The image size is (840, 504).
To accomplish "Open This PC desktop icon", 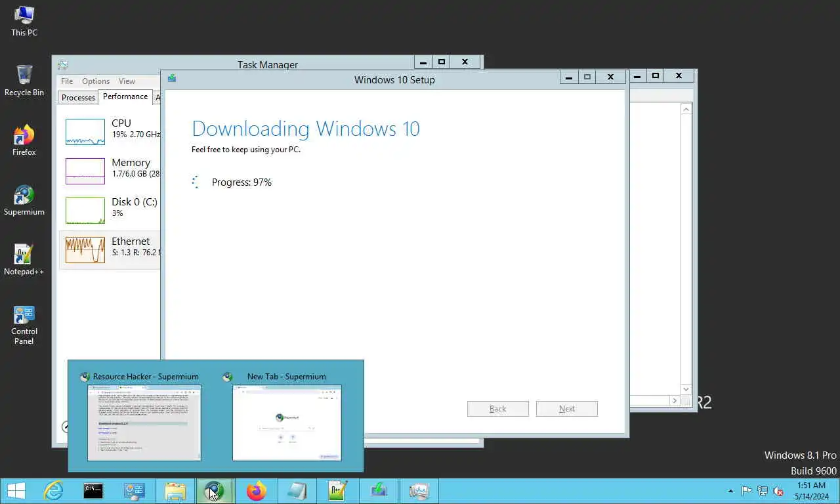I will click(x=24, y=21).
